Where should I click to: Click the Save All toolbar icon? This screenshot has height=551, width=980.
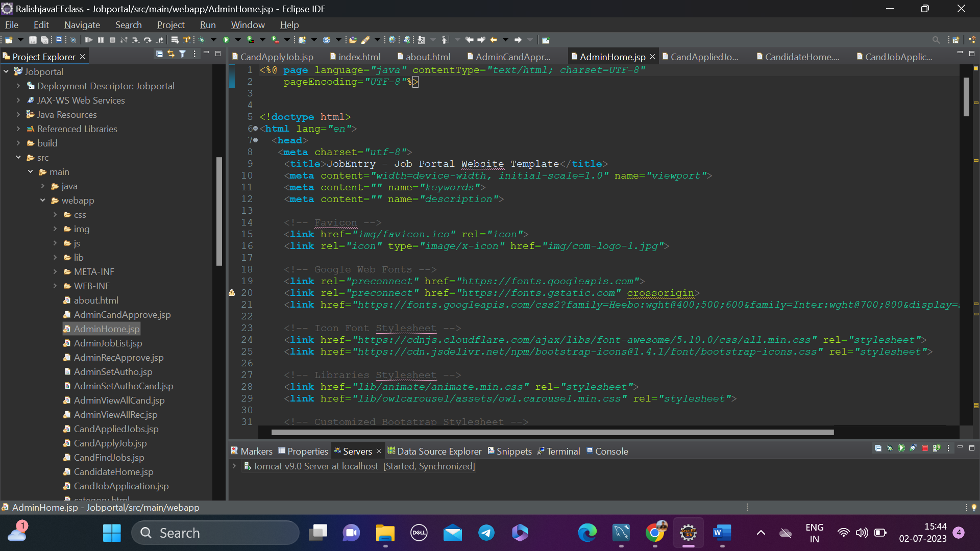[45, 40]
